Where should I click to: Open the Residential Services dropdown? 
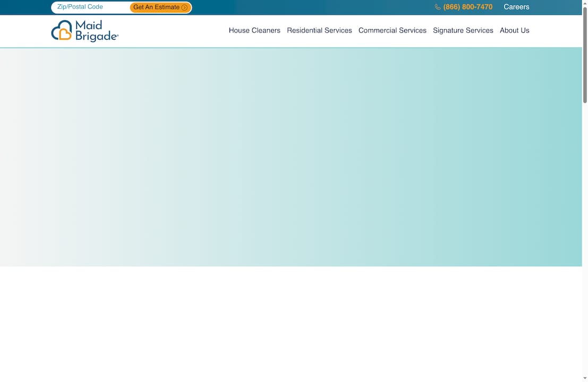point(319,30)
